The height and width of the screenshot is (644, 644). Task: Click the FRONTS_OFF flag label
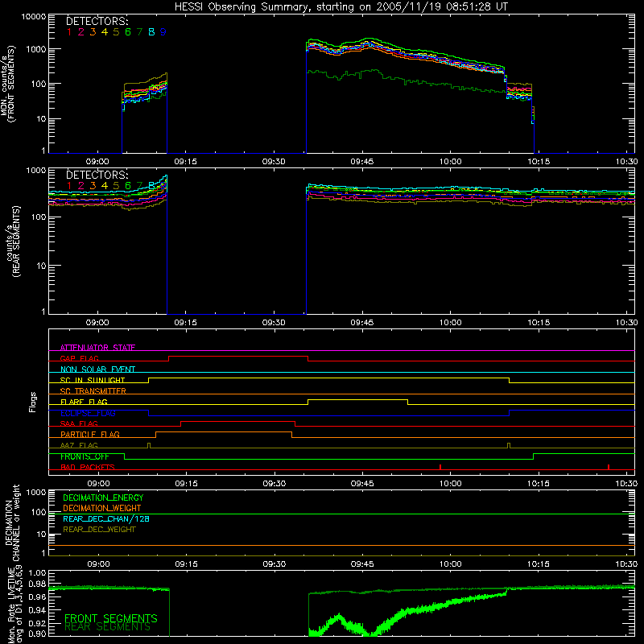click(x=85, y=456)
